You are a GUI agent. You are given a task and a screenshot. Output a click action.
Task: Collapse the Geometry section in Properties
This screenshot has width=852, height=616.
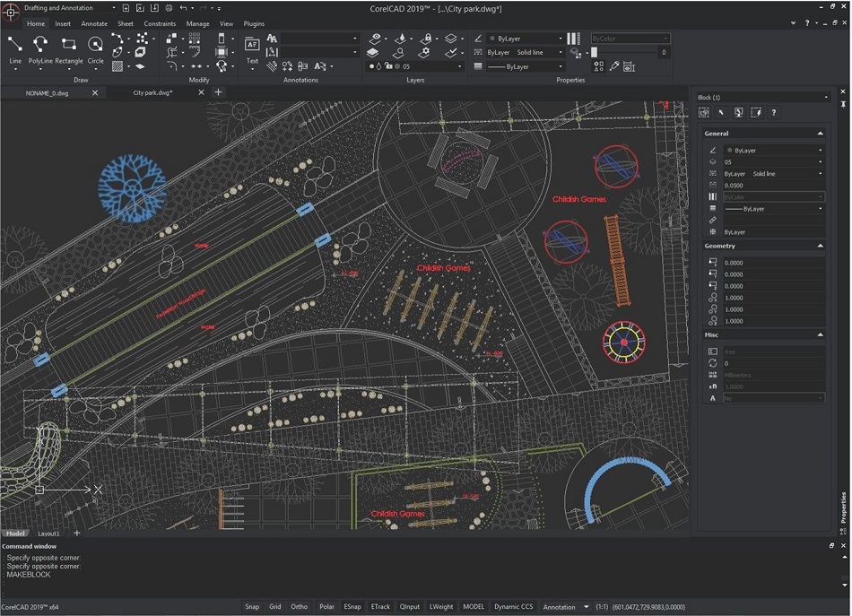[820, 246]
